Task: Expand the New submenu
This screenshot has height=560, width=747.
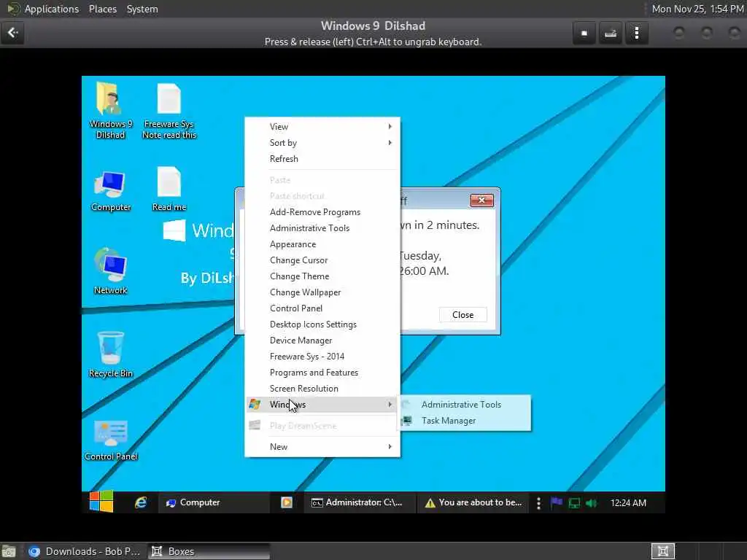Action: (x=322, y=447)
